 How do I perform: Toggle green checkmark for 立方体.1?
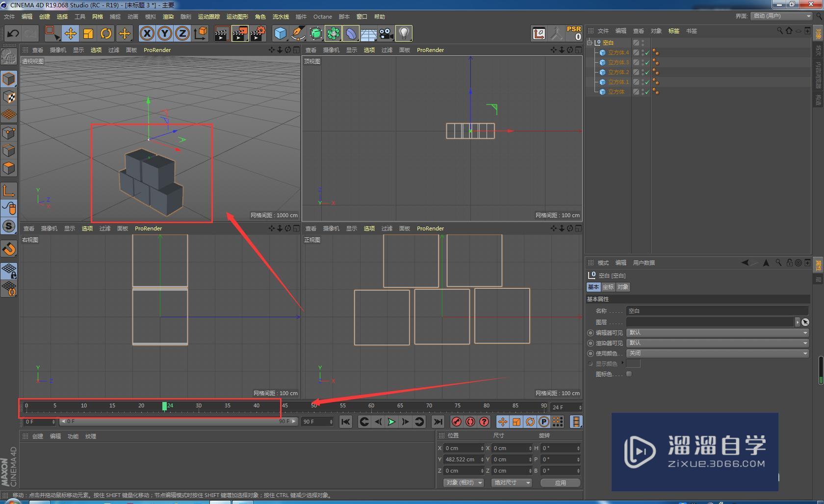tap(647, 82)
